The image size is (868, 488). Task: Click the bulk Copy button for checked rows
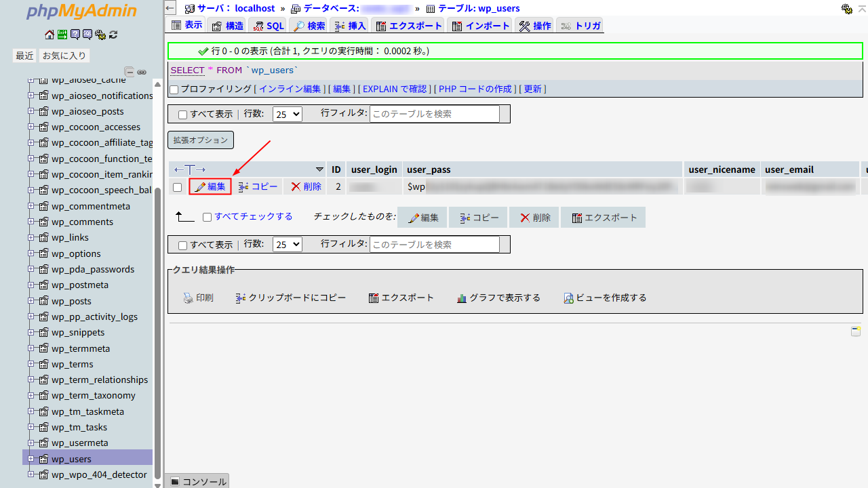(x=479, y=218)
